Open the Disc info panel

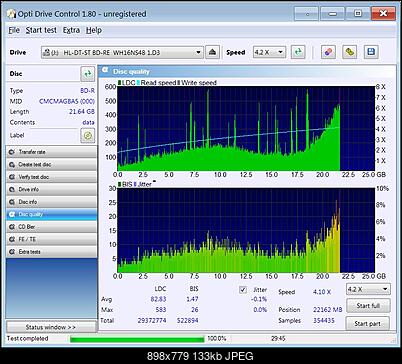pyautogui.click(x=52, y=202)
